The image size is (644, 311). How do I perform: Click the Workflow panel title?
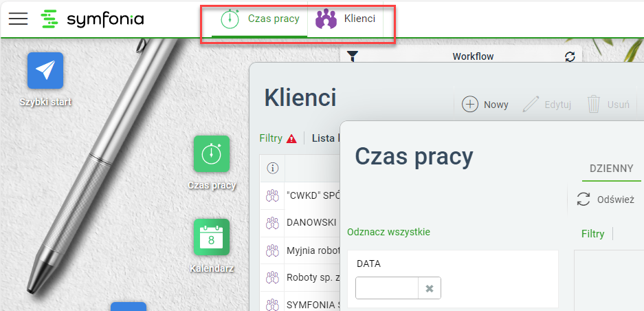(473, 56)
